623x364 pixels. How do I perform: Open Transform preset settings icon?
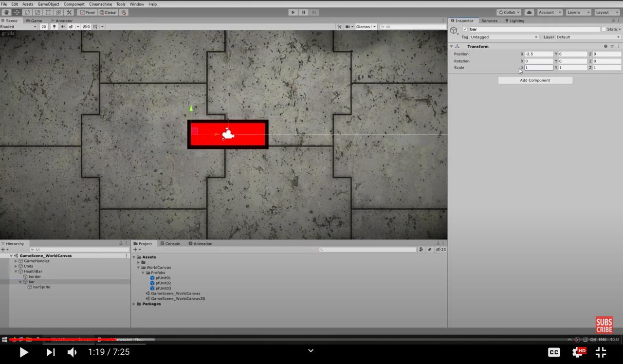(612, 46)
